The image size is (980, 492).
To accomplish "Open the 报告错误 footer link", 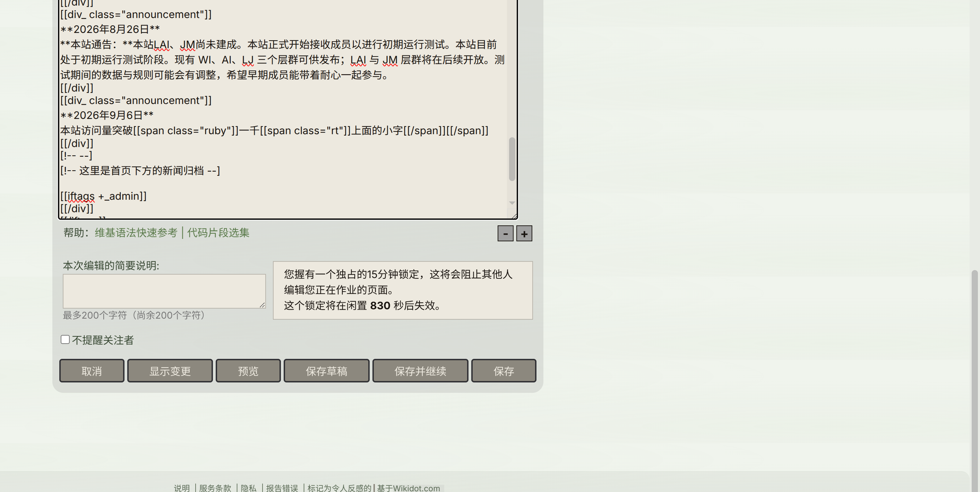I will [x=282, y=488].
